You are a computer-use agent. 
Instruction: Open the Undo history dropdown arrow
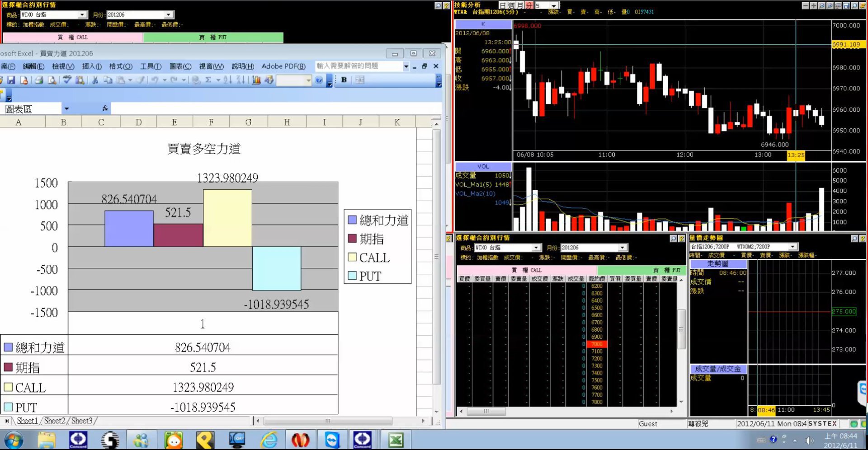(165, 80)
